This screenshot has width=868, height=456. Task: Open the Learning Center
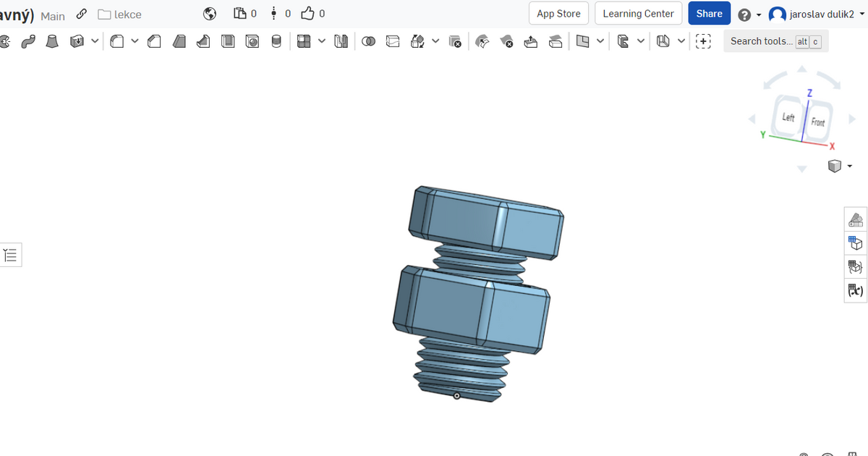[x=638, y=13]
